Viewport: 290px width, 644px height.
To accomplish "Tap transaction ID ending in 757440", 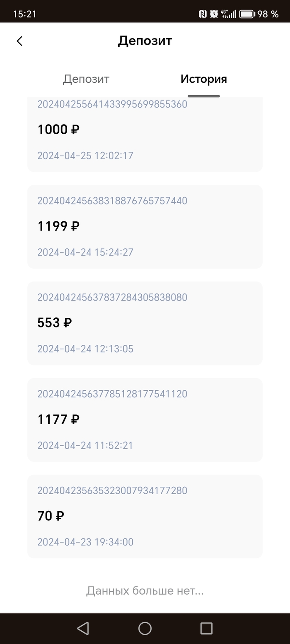I will click(x=112, y=201).
